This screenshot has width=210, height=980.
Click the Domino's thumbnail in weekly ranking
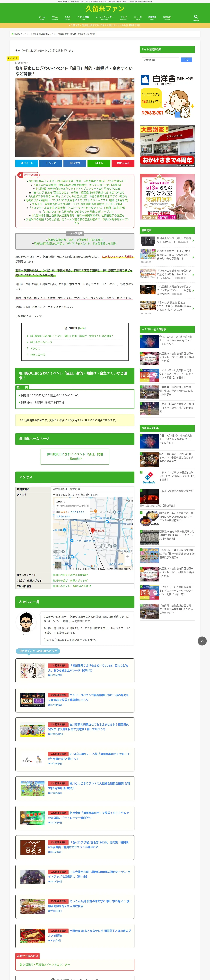pyautogui.click(x=149, y=478)
